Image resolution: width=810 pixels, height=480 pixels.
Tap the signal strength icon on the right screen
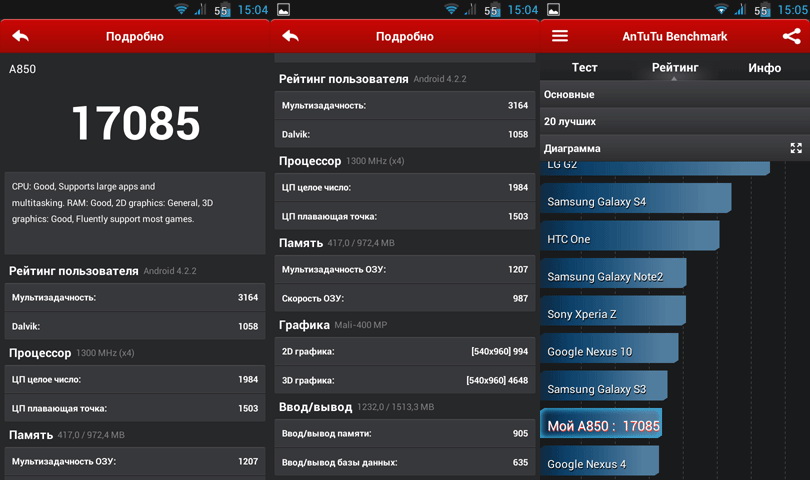click(x=740, y=9)
